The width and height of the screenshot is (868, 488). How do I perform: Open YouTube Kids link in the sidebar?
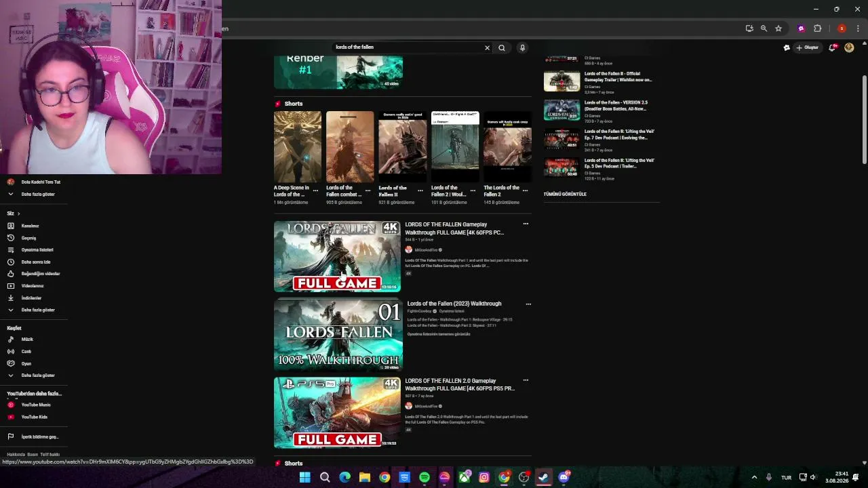(35, 417)
